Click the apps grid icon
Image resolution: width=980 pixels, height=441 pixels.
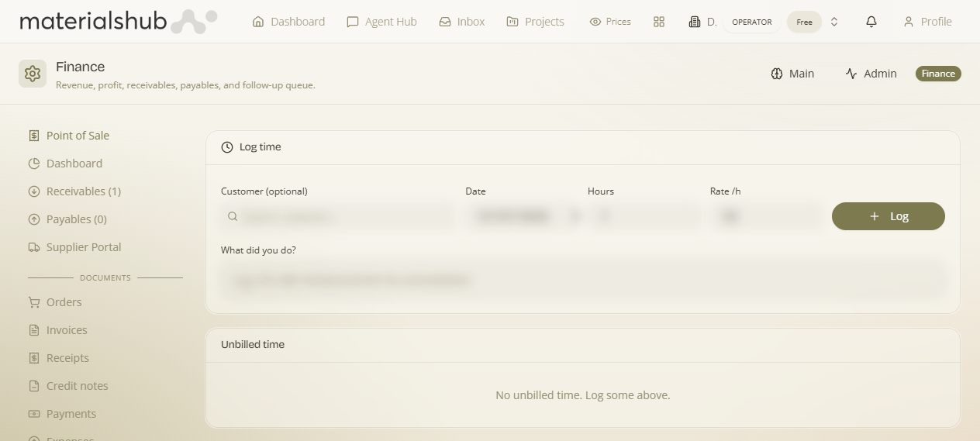[x=659, y=22]
